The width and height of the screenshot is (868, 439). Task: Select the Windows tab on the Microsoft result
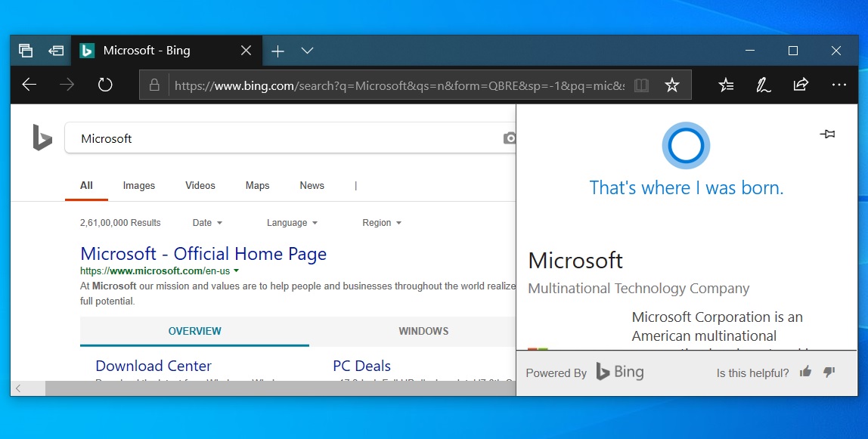(423, 330)
